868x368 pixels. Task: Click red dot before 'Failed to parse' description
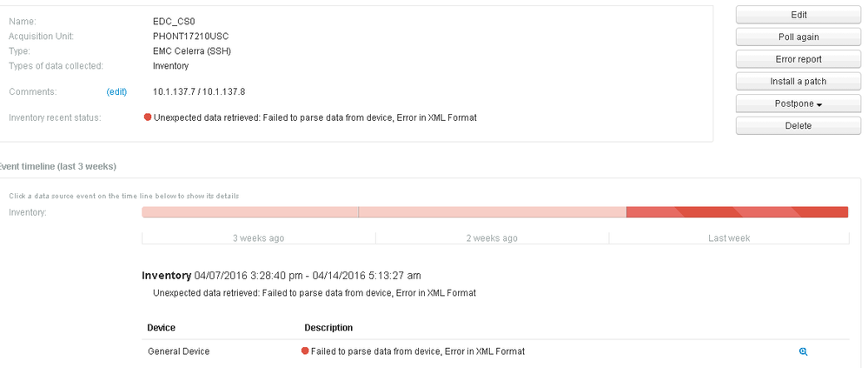[x=305, y=351]
